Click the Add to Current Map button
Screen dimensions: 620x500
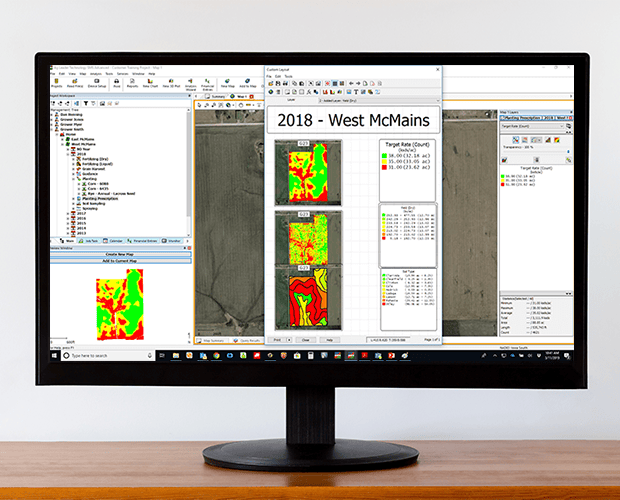(119, 262)
